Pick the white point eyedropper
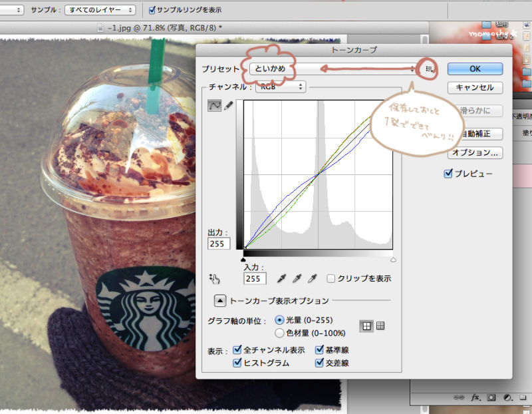 pyautogui.click(x=312, y=278)
